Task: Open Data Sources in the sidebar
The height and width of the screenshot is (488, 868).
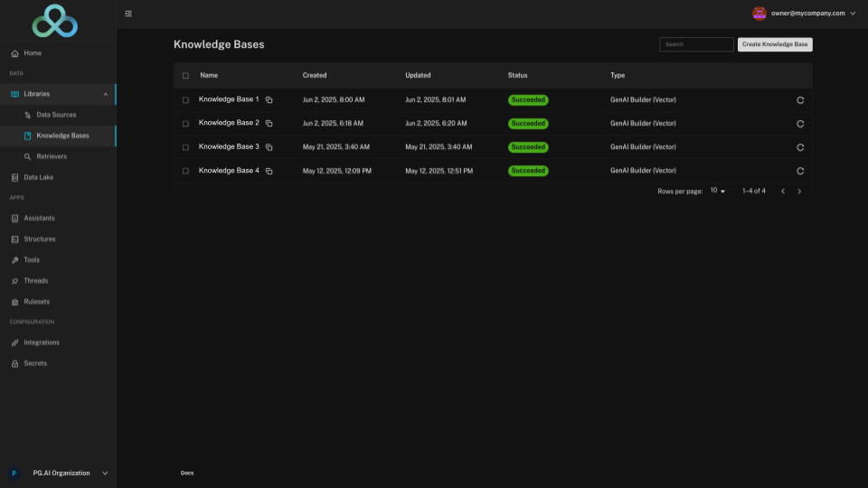Action: [56, 115]
